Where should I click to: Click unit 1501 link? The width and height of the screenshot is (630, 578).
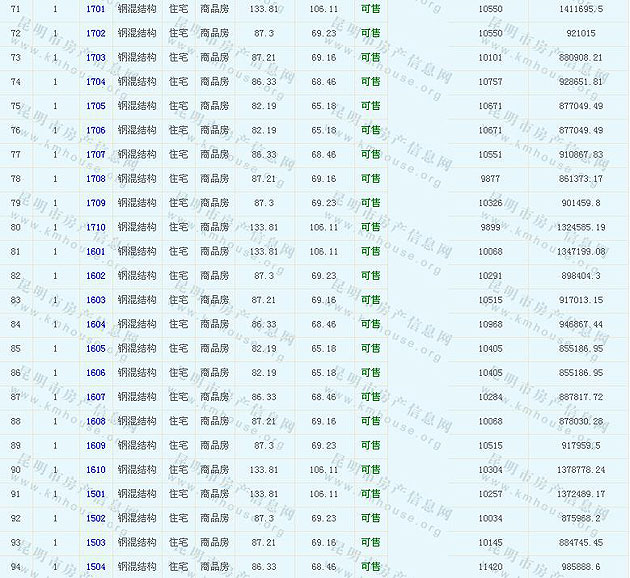click(96, 494)
